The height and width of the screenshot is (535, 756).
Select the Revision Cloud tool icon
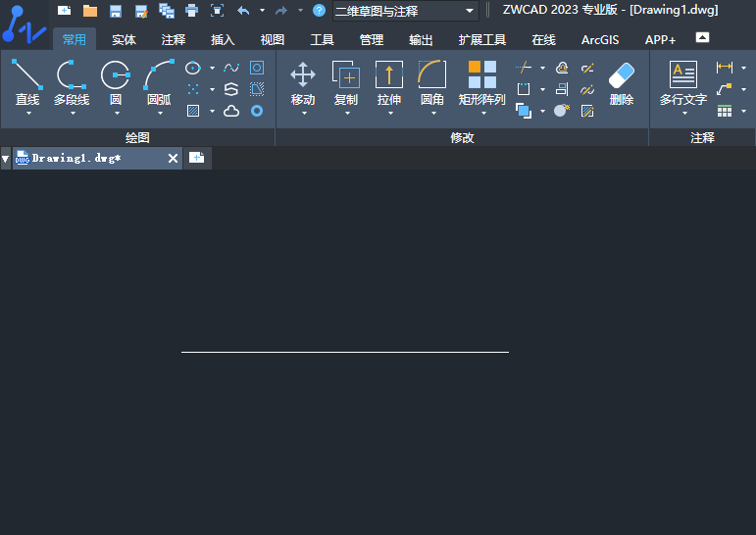pyautogui.click(x=231, y=111)
